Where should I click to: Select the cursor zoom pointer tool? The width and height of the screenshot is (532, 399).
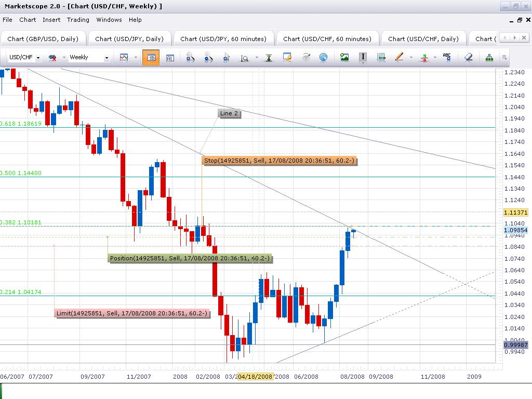(227, 58)
